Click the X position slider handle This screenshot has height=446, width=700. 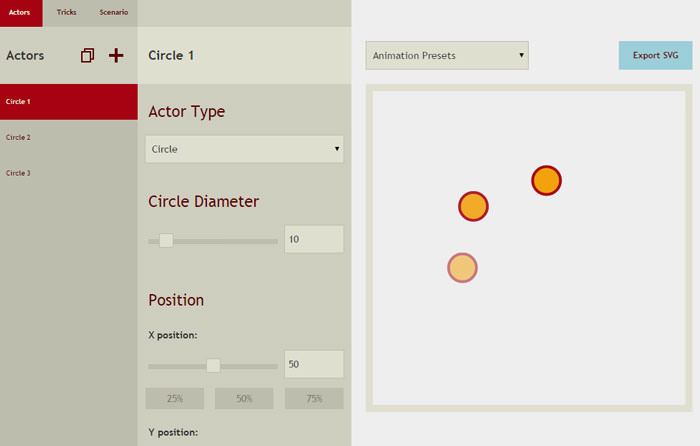(x=213, y=365)
